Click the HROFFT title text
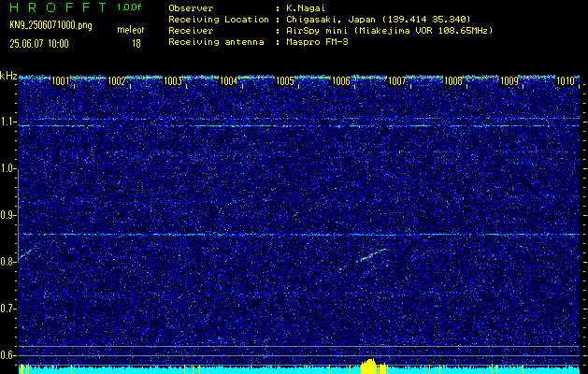Screen dimensions: 588x374 [58, 7]
